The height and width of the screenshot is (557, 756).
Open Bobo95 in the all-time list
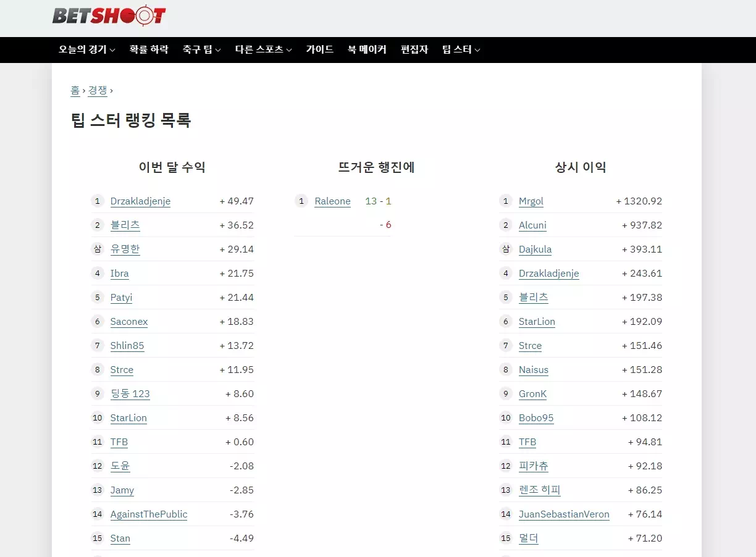point(536,418)
